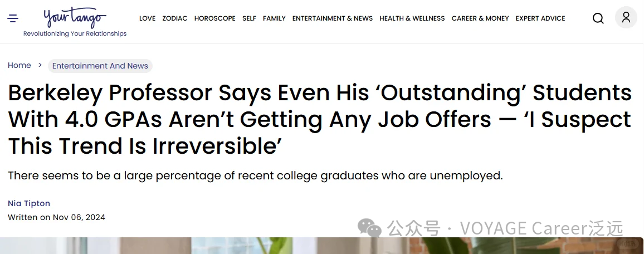Open the user account icon
Viewport: 644px width, 254px height.
tap(626, 18)
